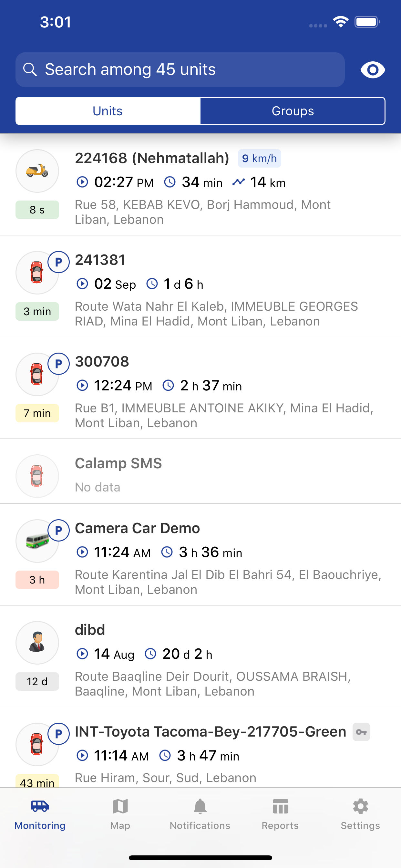Switch to the Groups tab
The image size is (401, 868).
[x=293, y=111]
